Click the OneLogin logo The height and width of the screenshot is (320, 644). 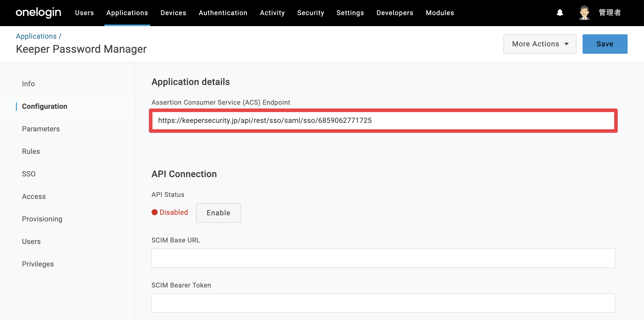(x=38, y=13)
